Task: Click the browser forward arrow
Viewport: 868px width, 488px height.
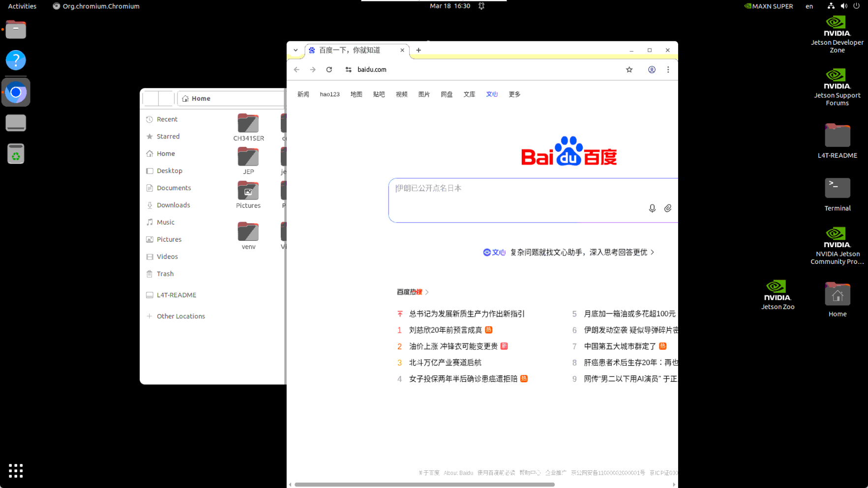Action: pyautogui.click(x=313, y=70)
